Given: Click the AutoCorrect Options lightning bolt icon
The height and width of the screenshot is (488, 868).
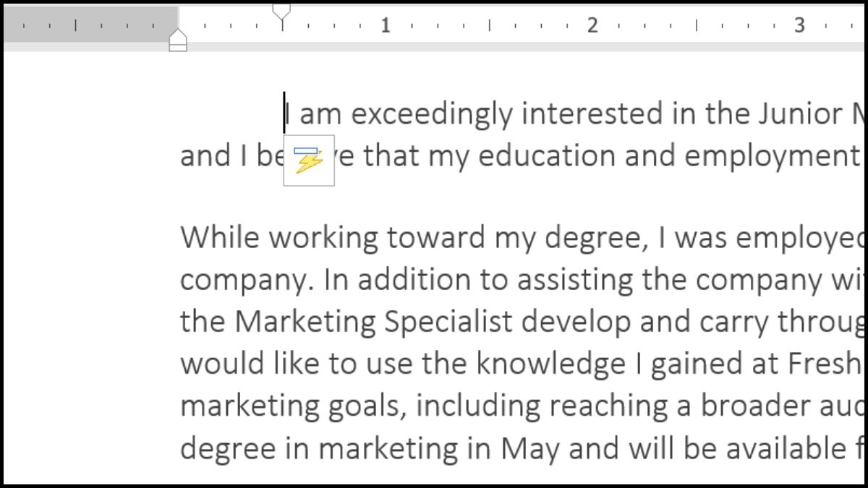Looking at the screenshot, I should point(309,160).
